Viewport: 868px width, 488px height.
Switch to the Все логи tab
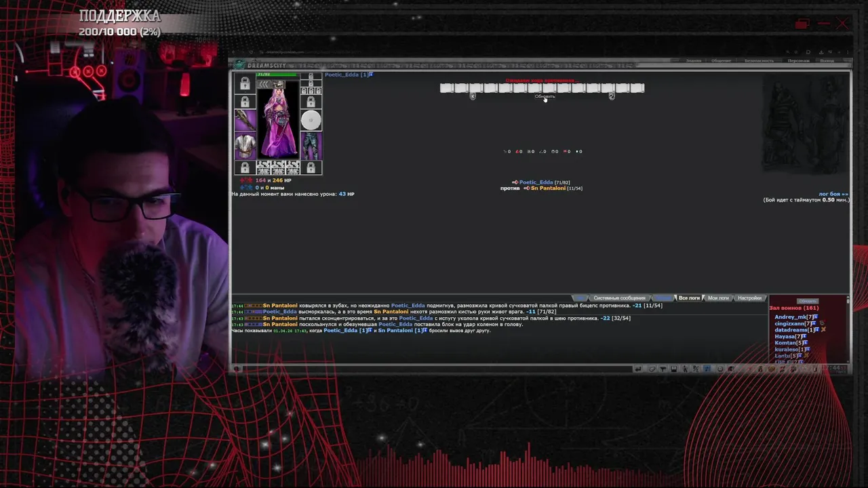(689, 298)
